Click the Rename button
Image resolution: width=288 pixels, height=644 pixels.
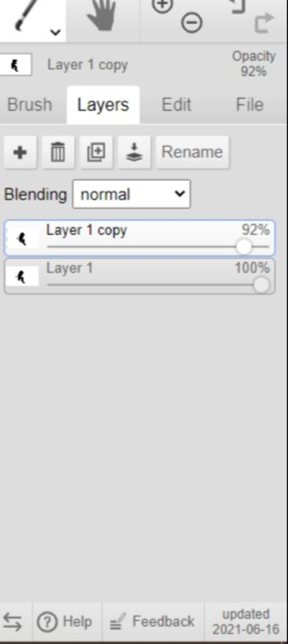point(192,153)
